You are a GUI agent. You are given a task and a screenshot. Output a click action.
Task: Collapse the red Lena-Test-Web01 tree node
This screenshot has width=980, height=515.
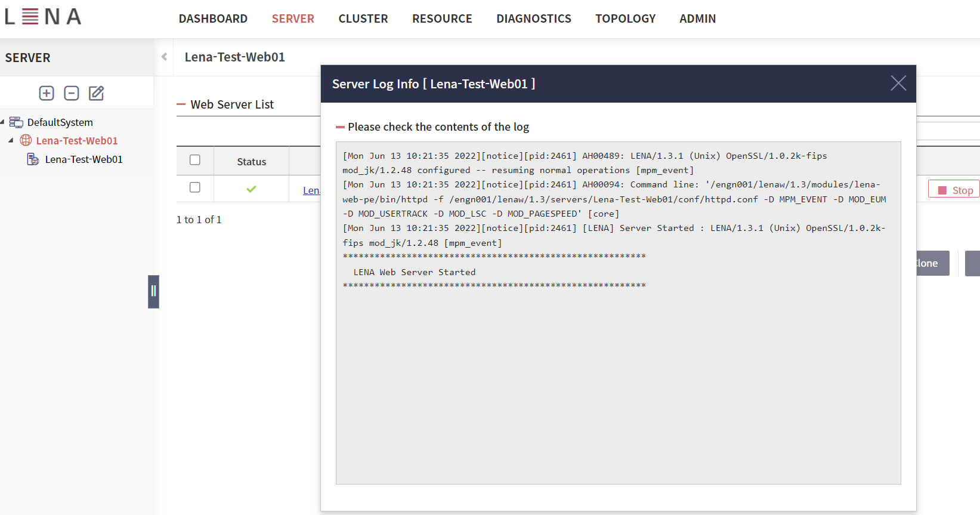(x=11, y=140)
